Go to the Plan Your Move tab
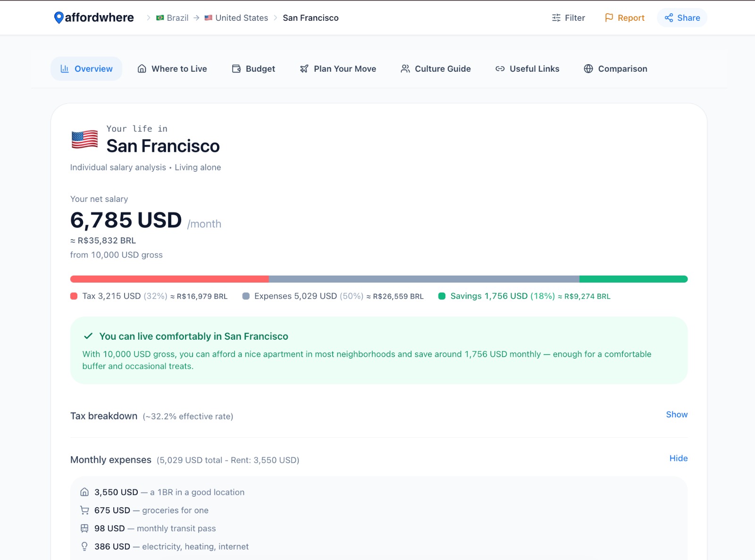 338,69
